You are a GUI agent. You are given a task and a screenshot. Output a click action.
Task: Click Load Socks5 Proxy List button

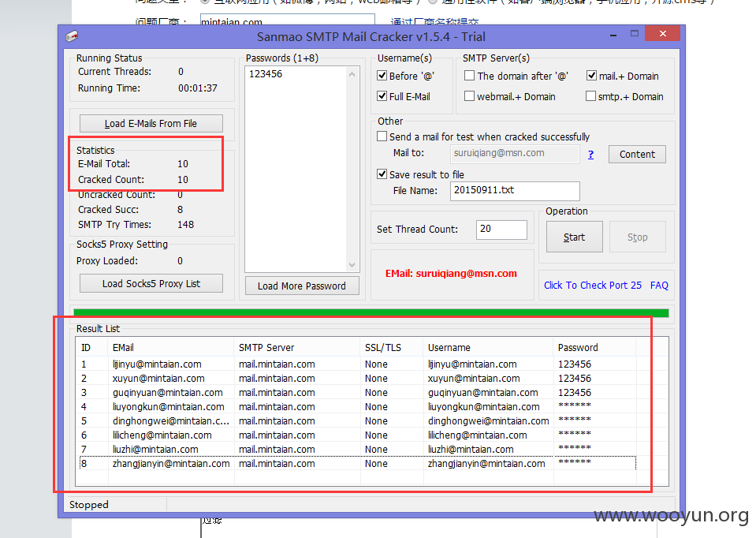(x=151, y=284)
